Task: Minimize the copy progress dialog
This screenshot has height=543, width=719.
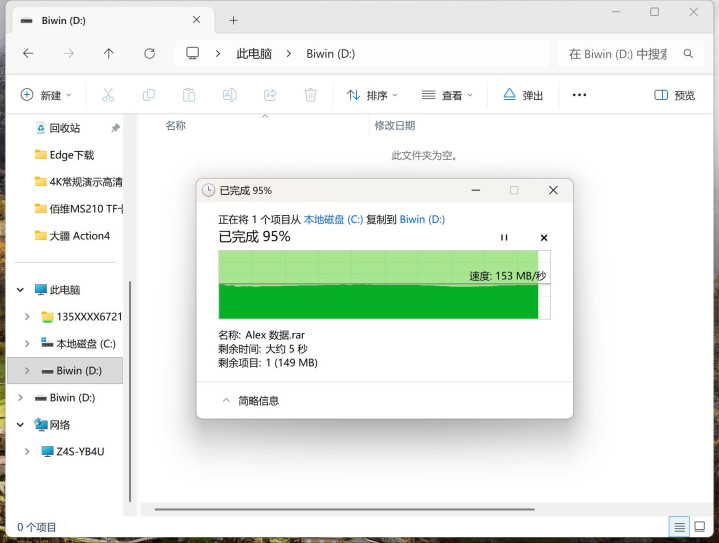Action: click(x=476, y=190)
